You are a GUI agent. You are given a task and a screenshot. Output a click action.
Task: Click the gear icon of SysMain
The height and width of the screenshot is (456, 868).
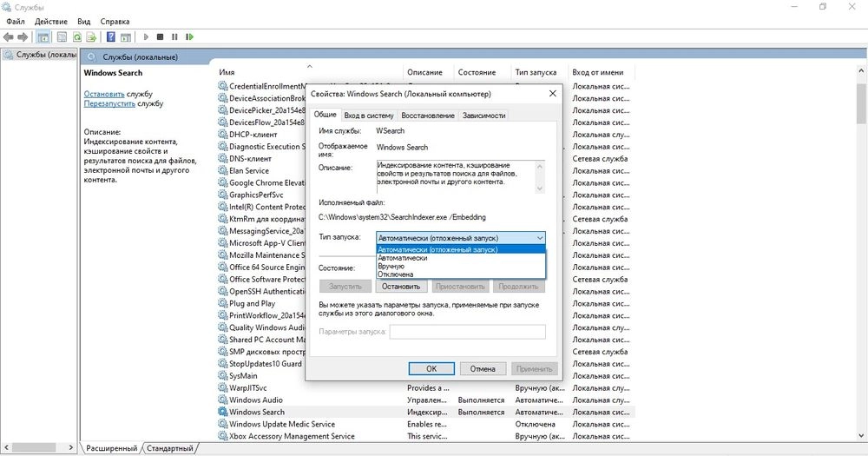tap(222, 376)
